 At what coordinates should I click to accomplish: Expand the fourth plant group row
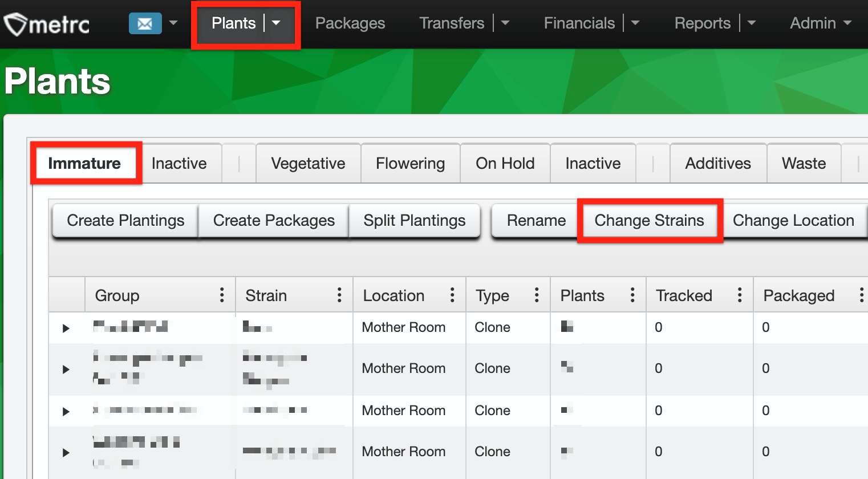coord(66,452)
